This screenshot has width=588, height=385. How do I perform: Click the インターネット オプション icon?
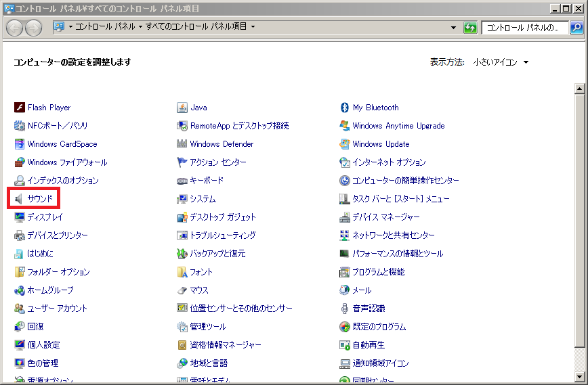coord(344,162)
